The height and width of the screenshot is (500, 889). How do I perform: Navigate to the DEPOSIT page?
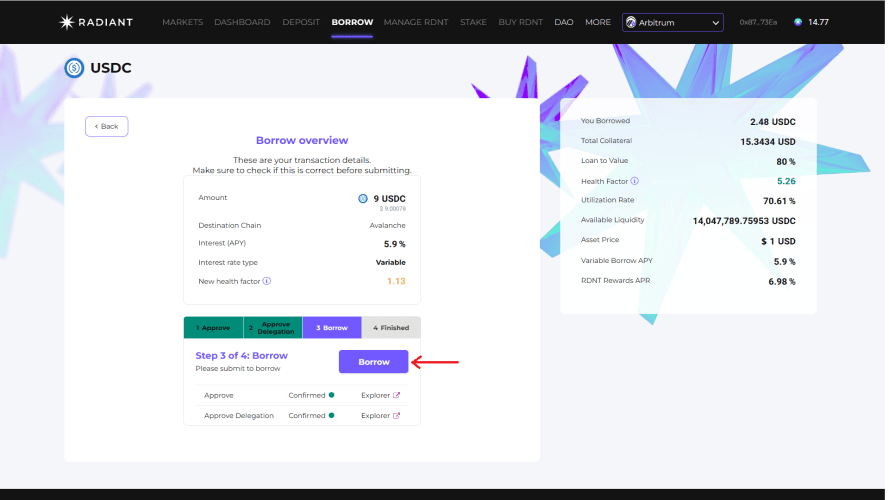(x=301, y=22)
